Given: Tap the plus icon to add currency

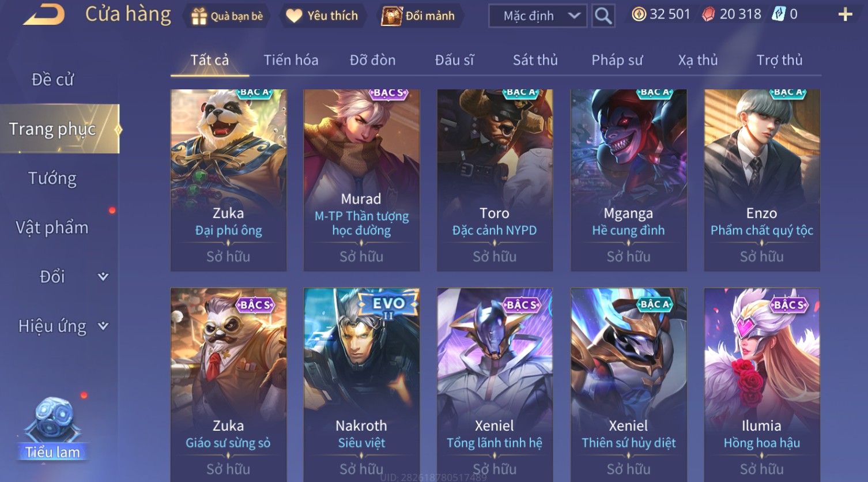Looking at the screenshot, I should point(845,14).
